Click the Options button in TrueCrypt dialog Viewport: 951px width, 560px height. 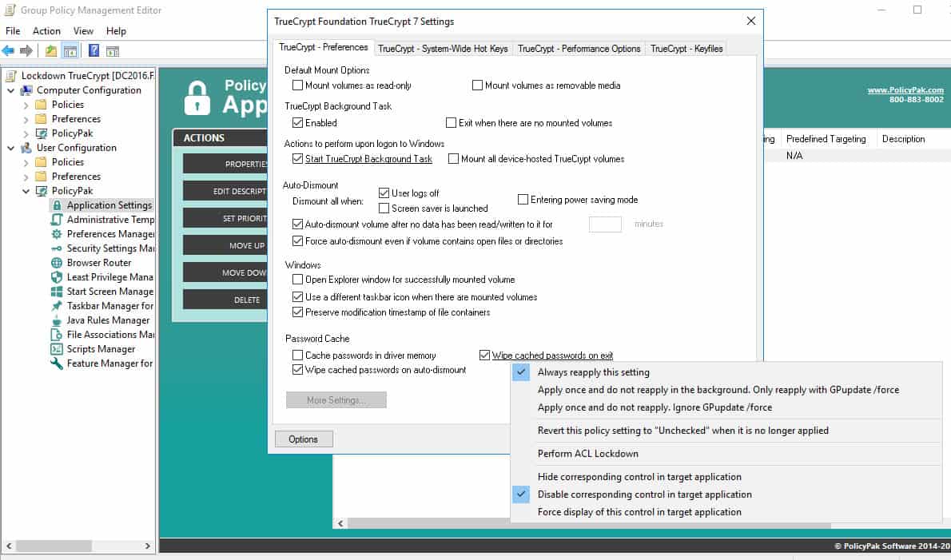(x=303, y=439)
